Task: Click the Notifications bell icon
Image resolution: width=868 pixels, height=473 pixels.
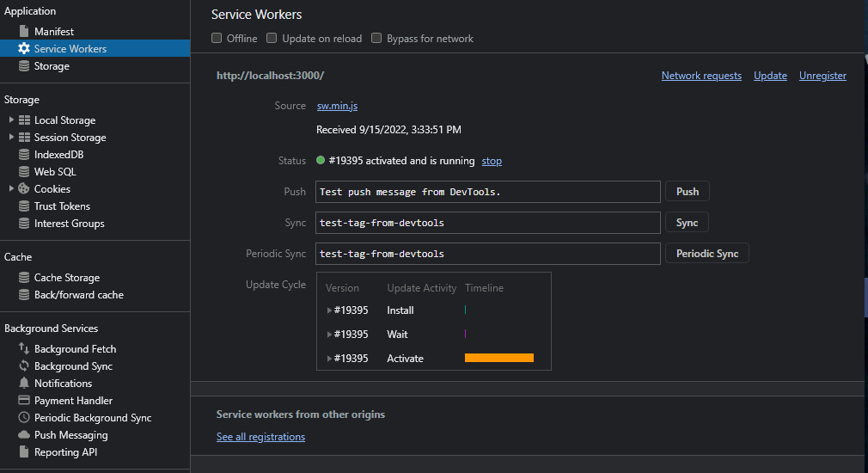Action: [x=24, y=384]
